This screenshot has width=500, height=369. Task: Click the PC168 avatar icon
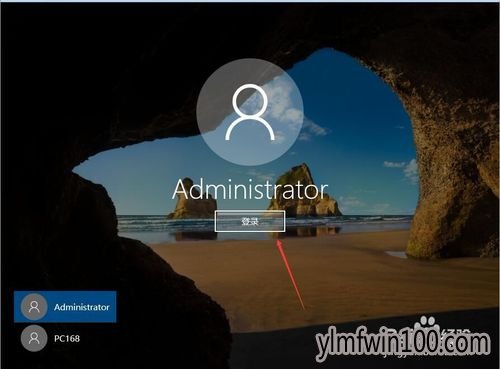(34, 338)
